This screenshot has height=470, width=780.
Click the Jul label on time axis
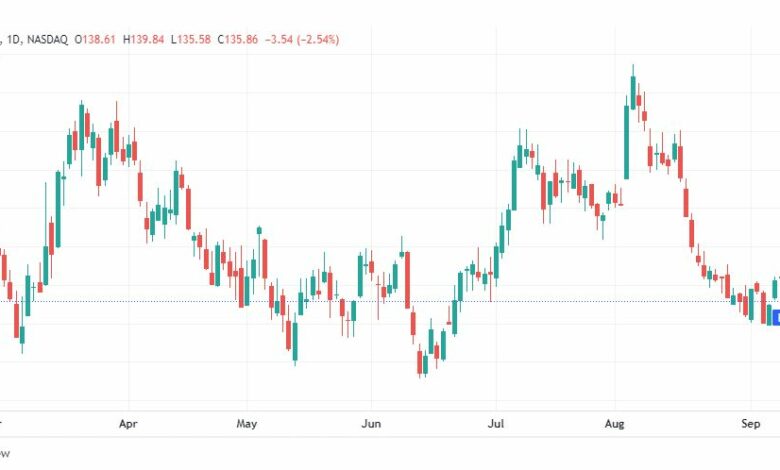495,424
